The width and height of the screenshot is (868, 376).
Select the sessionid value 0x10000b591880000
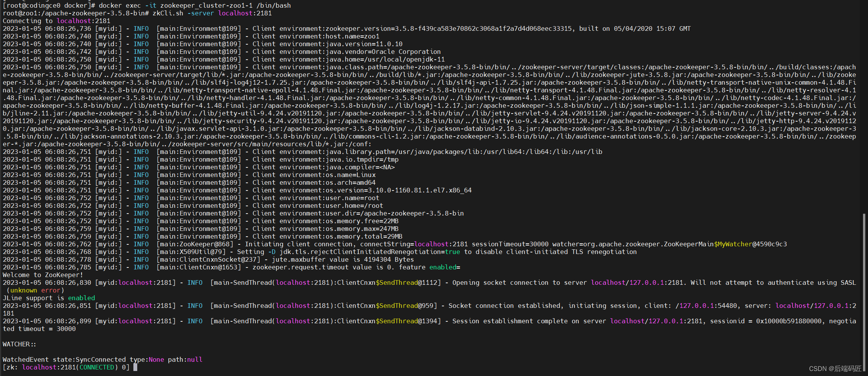click(789, 321)
